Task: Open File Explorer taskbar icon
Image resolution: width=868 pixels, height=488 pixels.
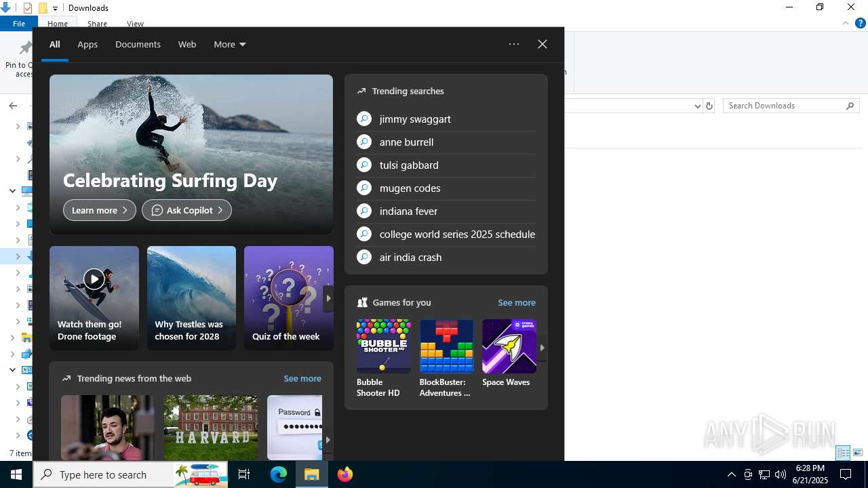Action: pos(312,474)
